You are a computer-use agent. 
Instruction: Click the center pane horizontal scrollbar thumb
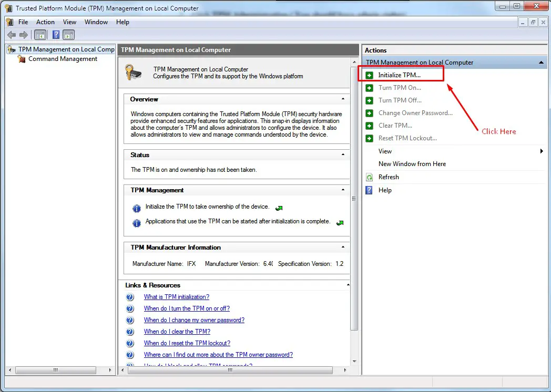pyautogui.click(x=230, y=370)
